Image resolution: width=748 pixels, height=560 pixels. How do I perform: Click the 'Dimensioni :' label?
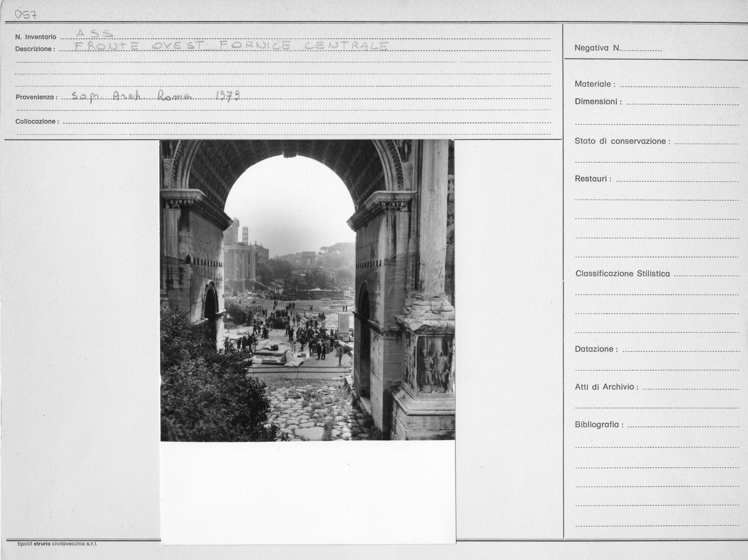click(598, 101)
